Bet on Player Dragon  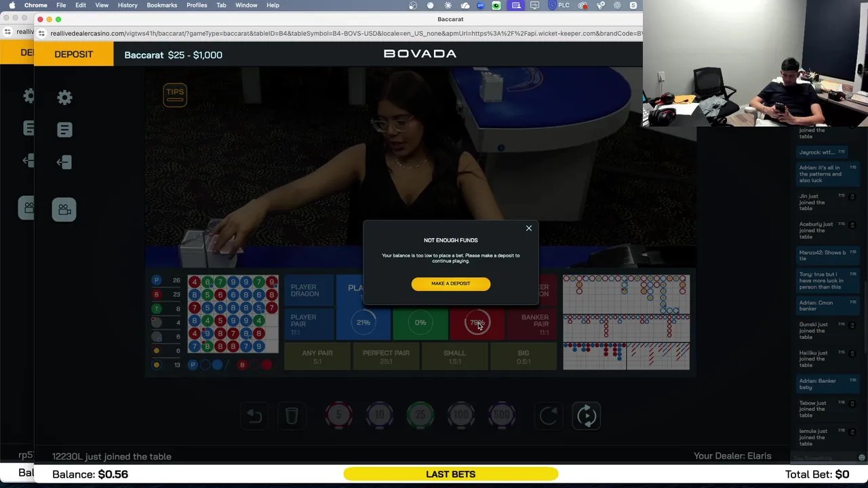tap(309, 291)
